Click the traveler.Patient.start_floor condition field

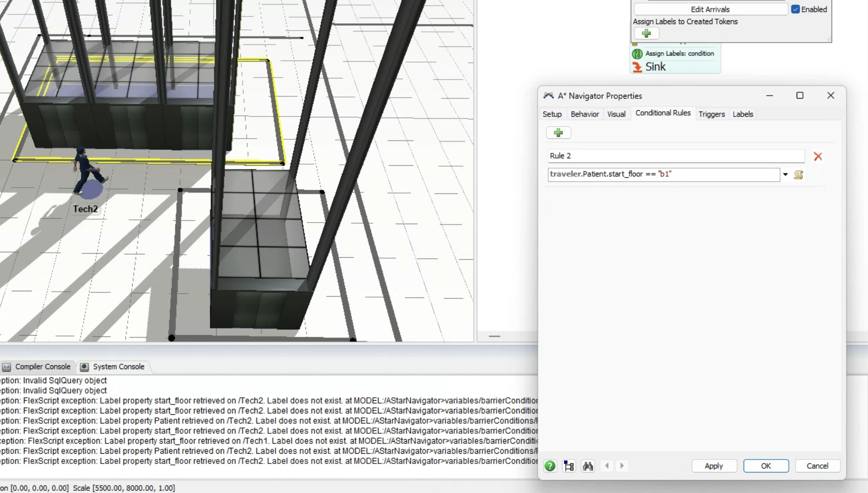pyautogui.click(x=663, y=174)
